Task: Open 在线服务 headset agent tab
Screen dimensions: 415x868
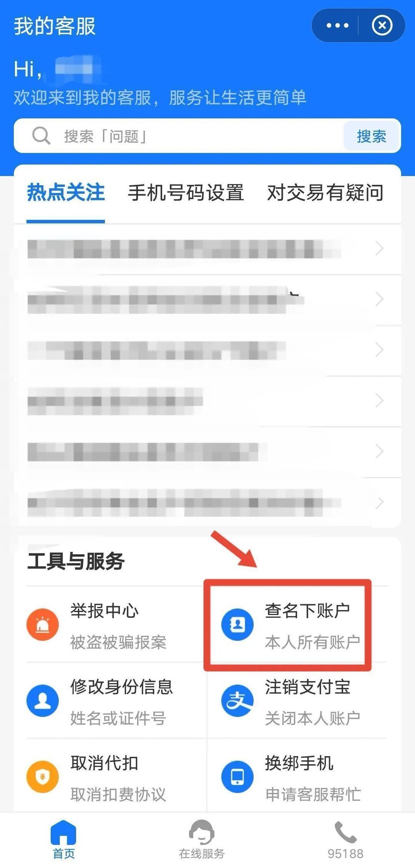Action: coord(201,838)
